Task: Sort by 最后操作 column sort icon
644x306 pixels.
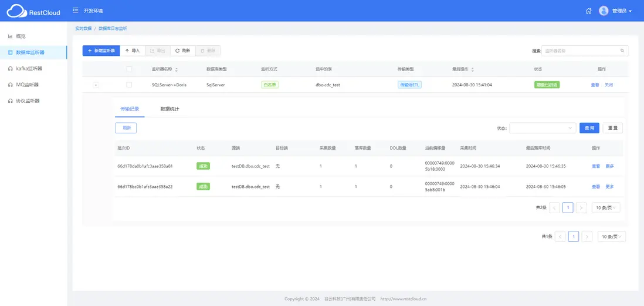Action: (472, 69)
